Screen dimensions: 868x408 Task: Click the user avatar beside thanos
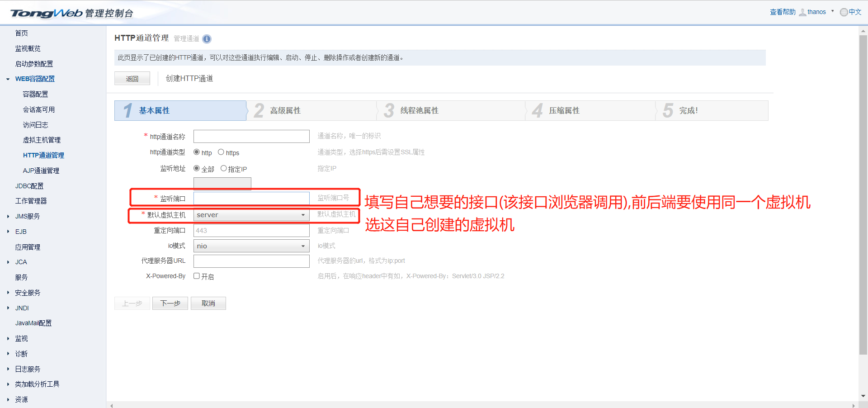tap(802, 12)
